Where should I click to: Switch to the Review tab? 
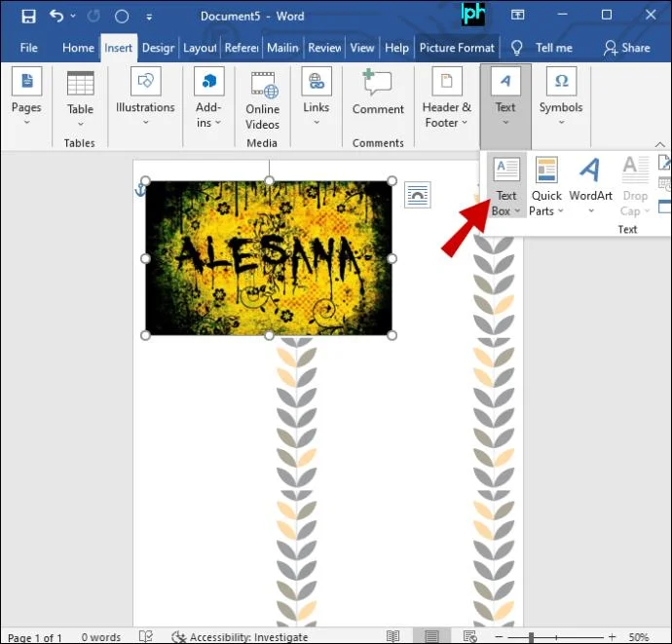tap(324, 48)
